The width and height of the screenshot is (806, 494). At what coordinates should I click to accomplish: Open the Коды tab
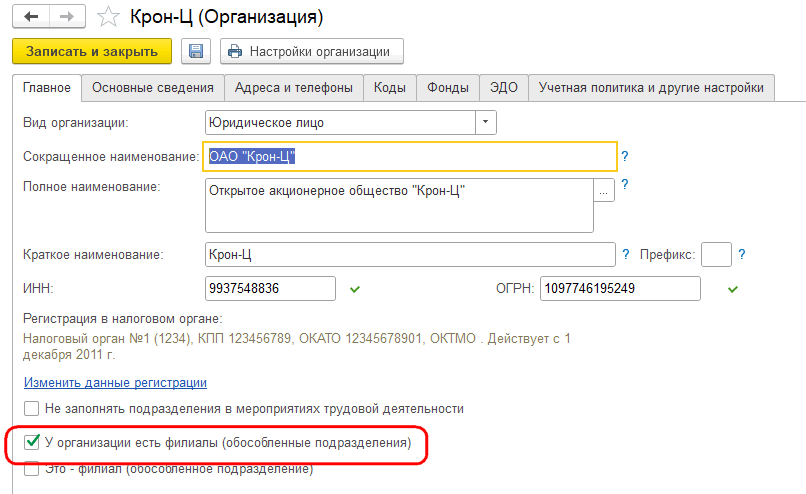tap(390, 88)
